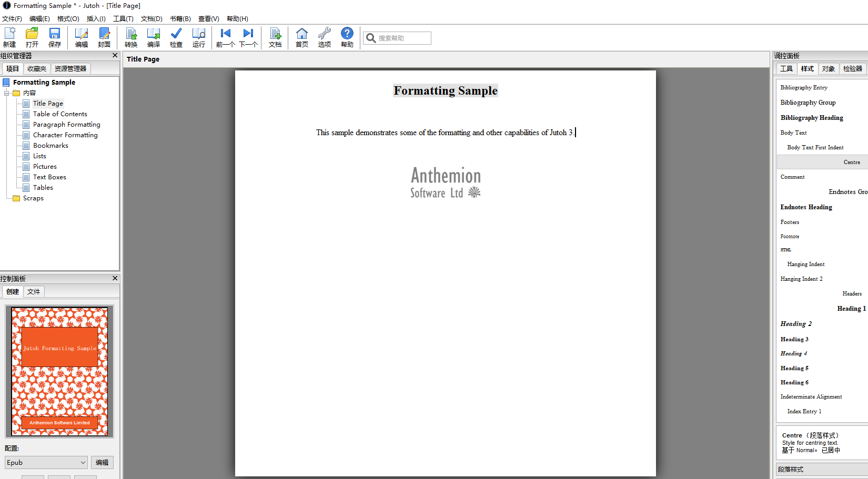Image resolution: width=868 pixels, height=479 pixels.
Task: Apply the Hanging Indent style
Action: (806, 264)
